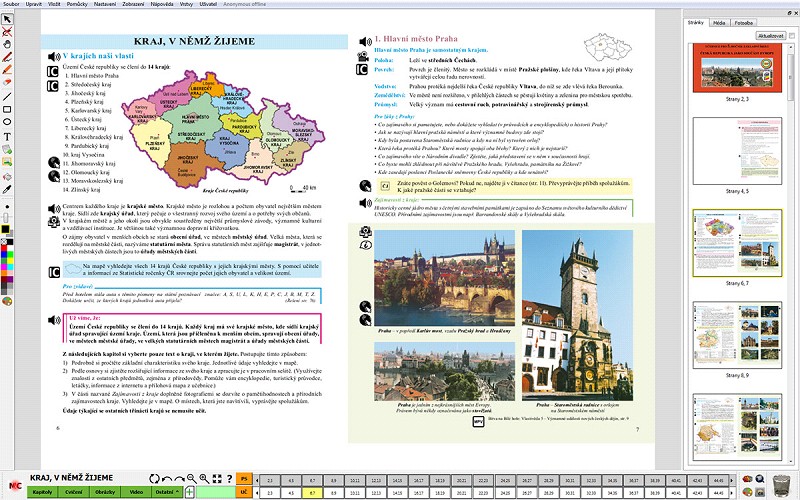Click the orange PS button

click(244, 479)
